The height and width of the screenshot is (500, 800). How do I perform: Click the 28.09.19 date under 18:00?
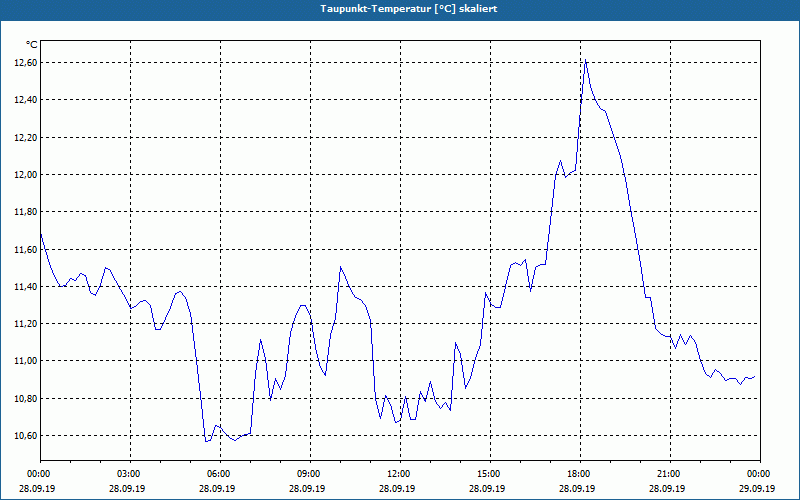click(x=577, y=488)
